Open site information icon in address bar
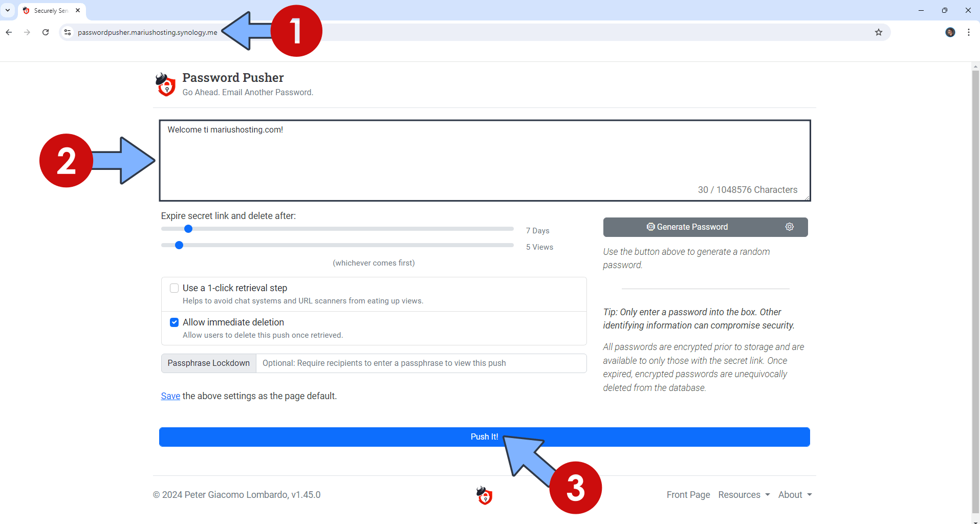This screenshot has width=980, height=524. point(68,32)
